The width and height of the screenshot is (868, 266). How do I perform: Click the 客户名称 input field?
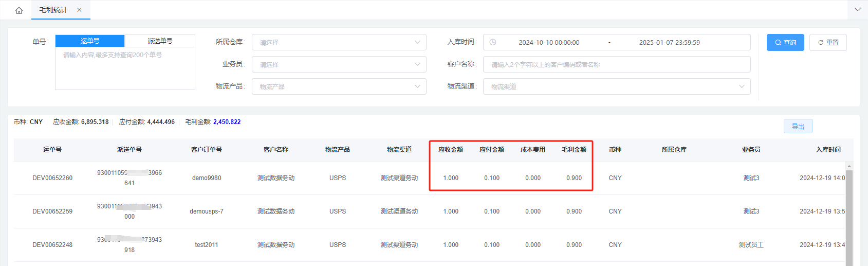click(x=617, y=64)
